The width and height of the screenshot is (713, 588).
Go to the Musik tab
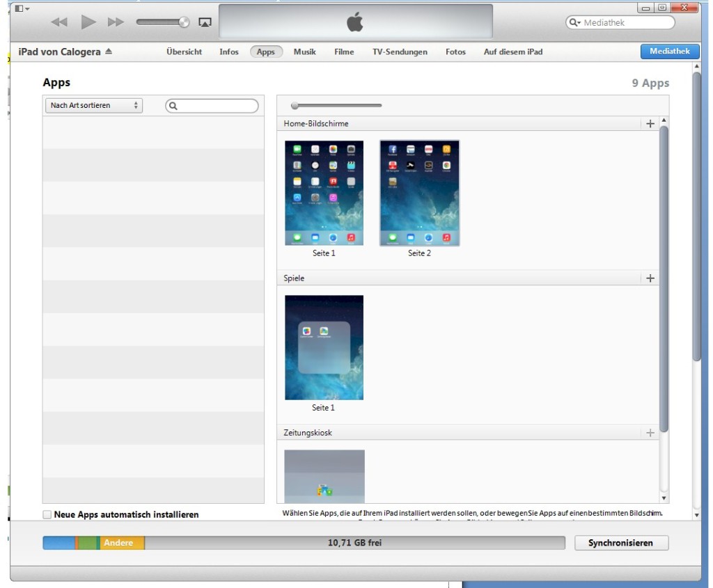point(305,51)
